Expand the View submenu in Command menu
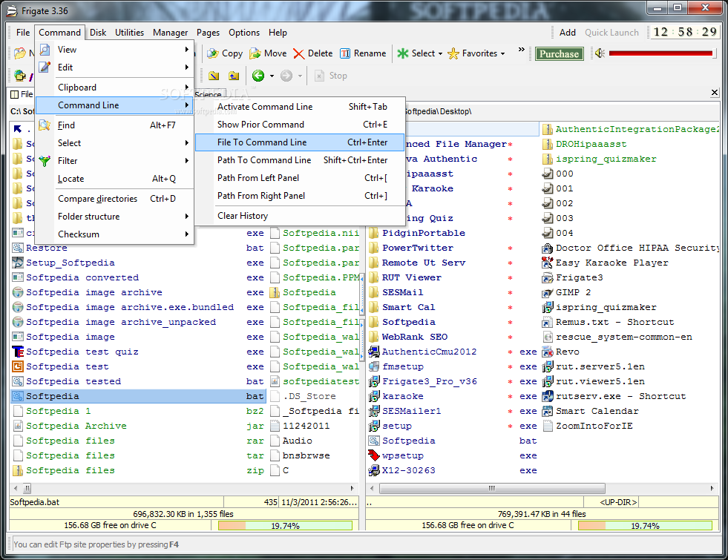This screenshot has height=560, width=728. [115, 50]
